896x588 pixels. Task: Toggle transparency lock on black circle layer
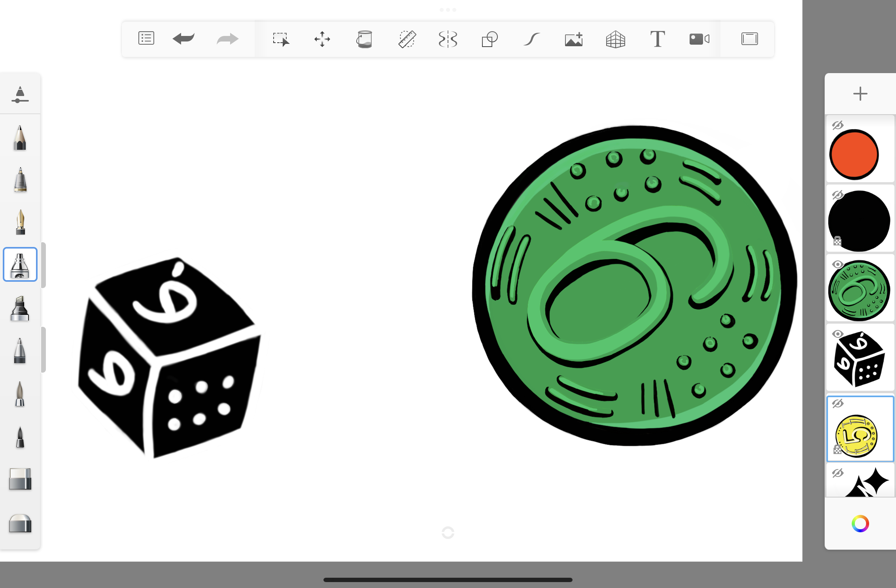pyautogui.click(x=837, y=241)
